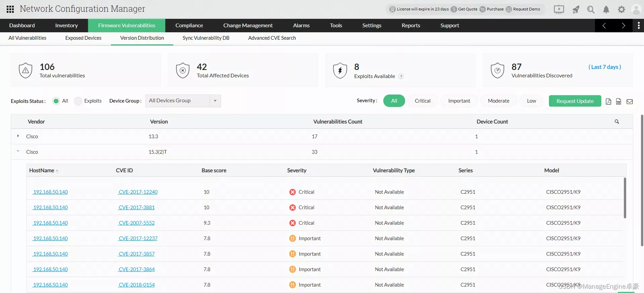The image size is (644, 293).
Task: Click the Purchase icon in license bar
Action: [482, 9]
